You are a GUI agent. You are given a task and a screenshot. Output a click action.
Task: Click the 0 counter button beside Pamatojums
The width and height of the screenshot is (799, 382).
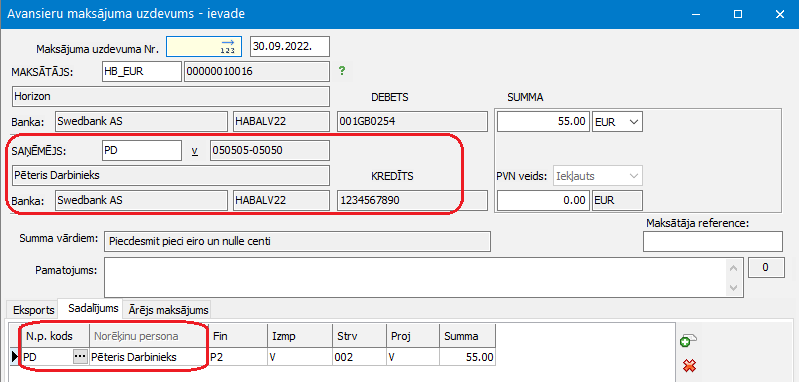pyautogui.click(x=765, y=268)
